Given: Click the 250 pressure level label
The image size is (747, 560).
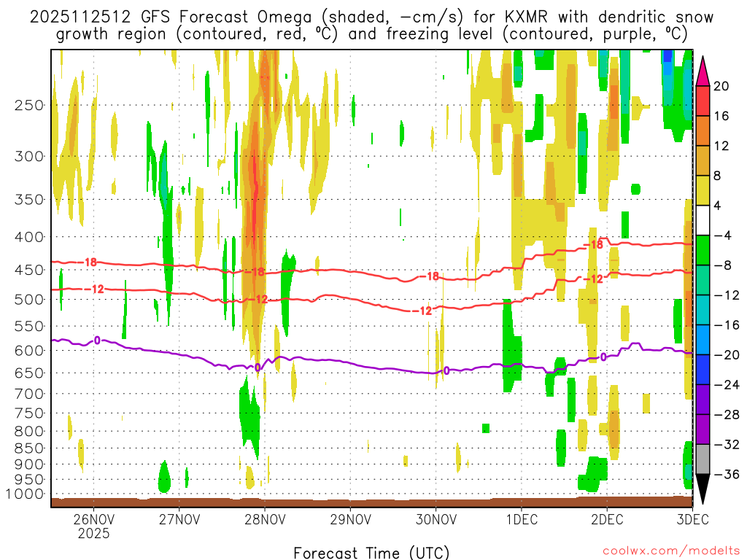Looking at the screenshot, I should click(x=29, y=105).
